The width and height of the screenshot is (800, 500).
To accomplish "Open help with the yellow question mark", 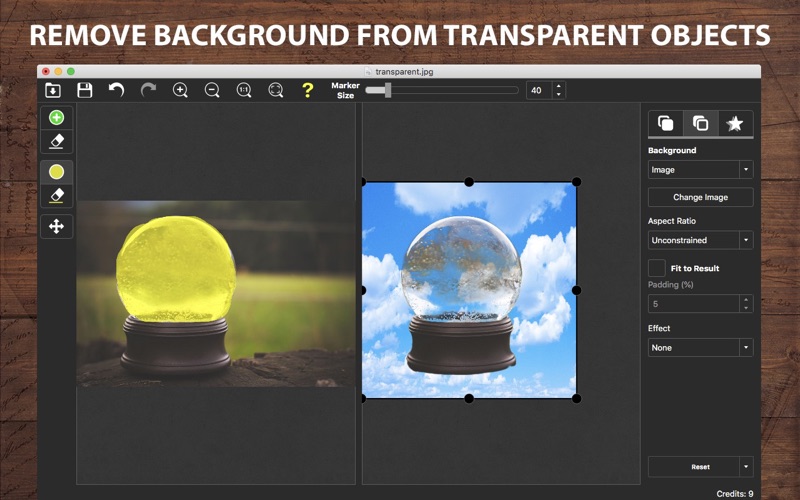I will pos(308,90).
